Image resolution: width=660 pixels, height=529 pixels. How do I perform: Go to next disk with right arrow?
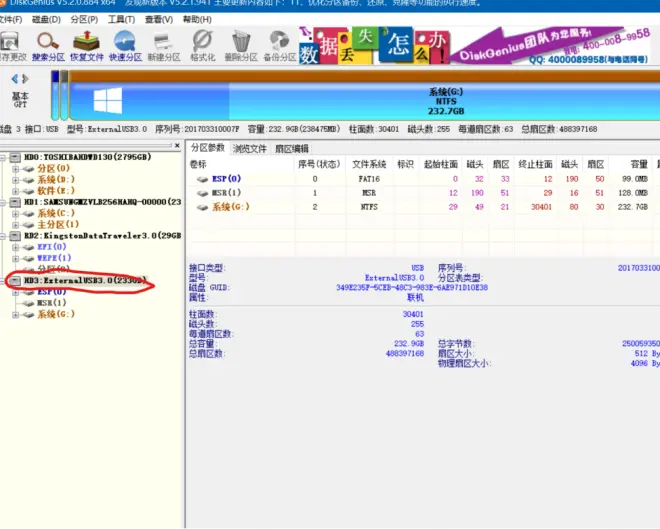[25, 79]
